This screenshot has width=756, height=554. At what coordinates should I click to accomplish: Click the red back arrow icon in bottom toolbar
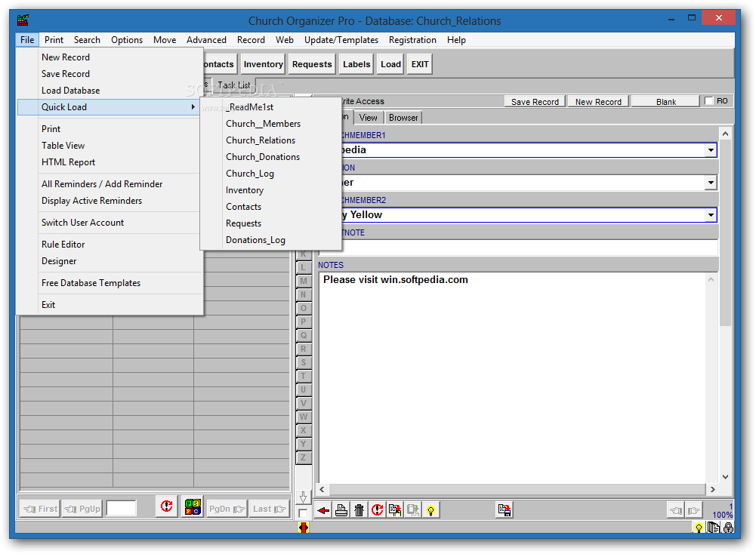[x=323, y=510]
